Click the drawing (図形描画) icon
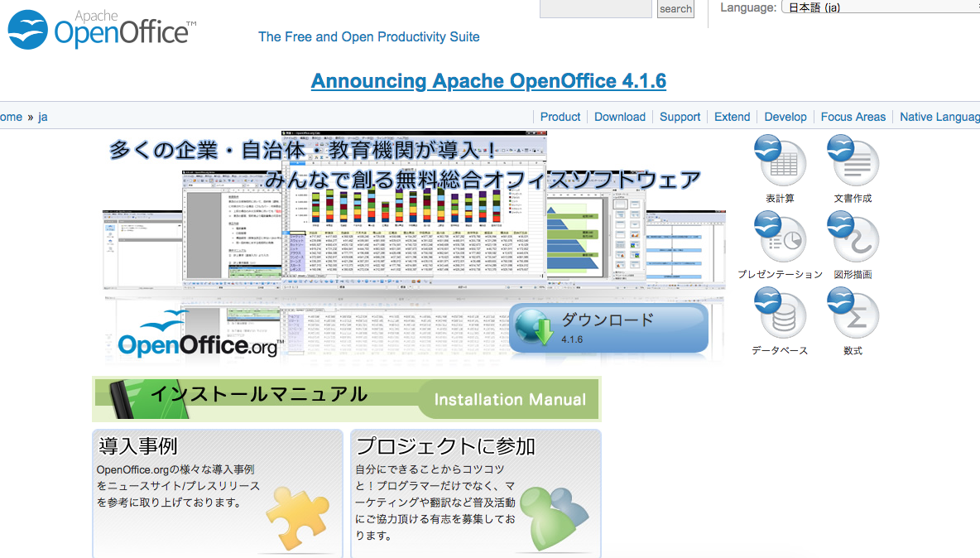Viewport: 980px width, 558px height. click(x=853, y=238)
